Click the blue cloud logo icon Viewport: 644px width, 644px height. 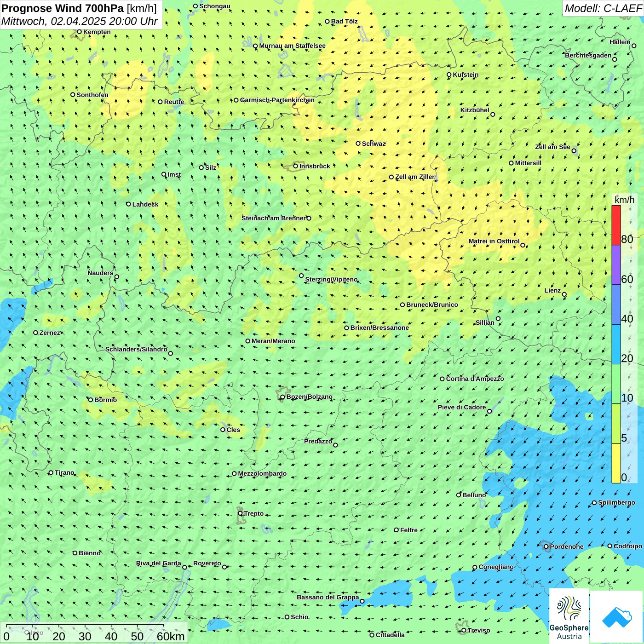(616, 617)
